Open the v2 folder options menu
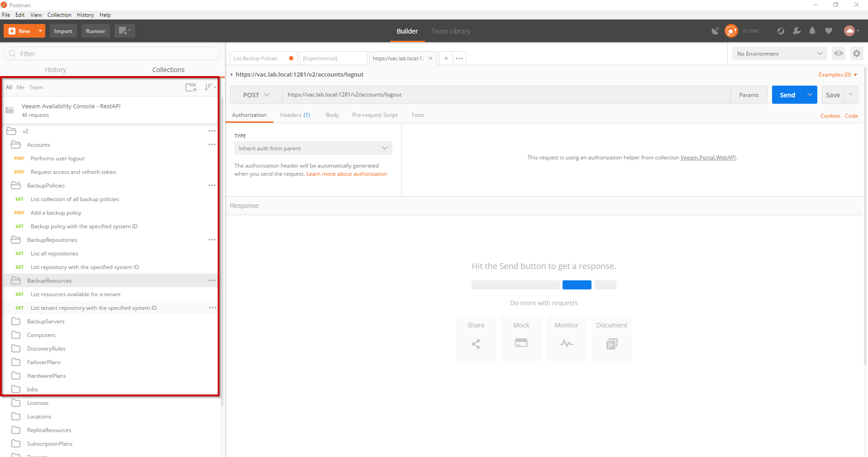The width and height of the screenshot is (868, 457). [212, 131]
